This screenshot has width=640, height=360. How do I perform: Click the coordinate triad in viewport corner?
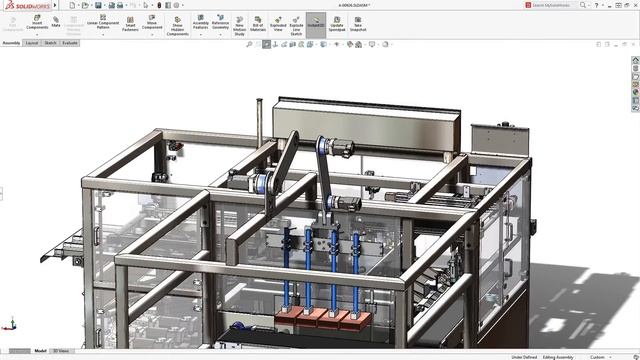point(10,324)
